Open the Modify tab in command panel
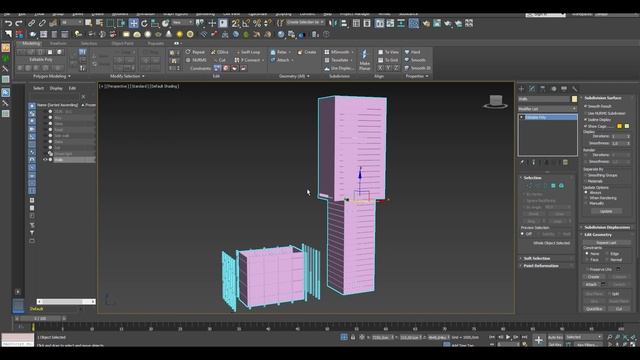Screen dimensions: 640x360 click(x=532, y=89)
